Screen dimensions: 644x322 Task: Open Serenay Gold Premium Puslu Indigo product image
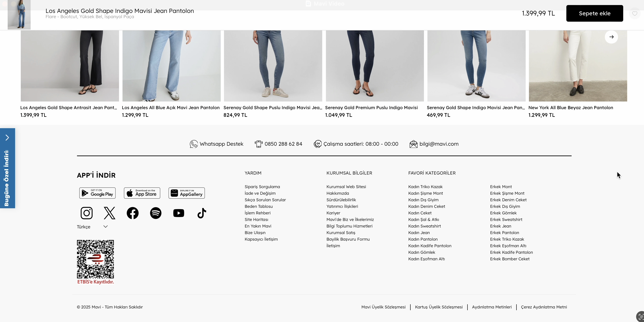[375, 66]
